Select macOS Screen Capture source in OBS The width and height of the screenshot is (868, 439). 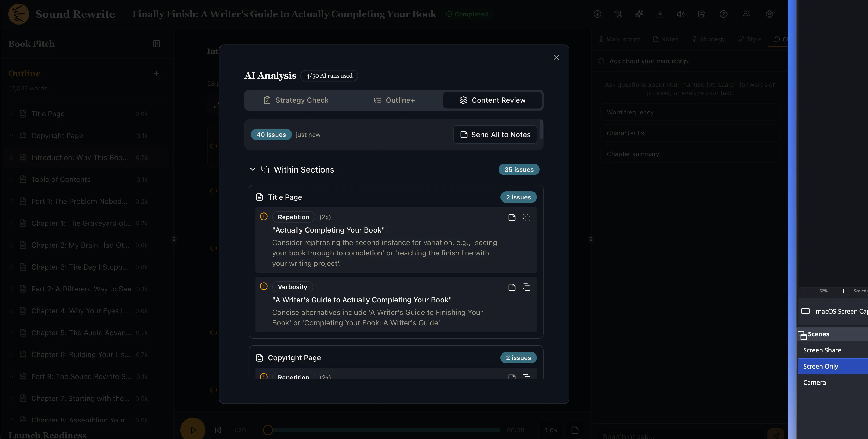[x=834, y=311]
